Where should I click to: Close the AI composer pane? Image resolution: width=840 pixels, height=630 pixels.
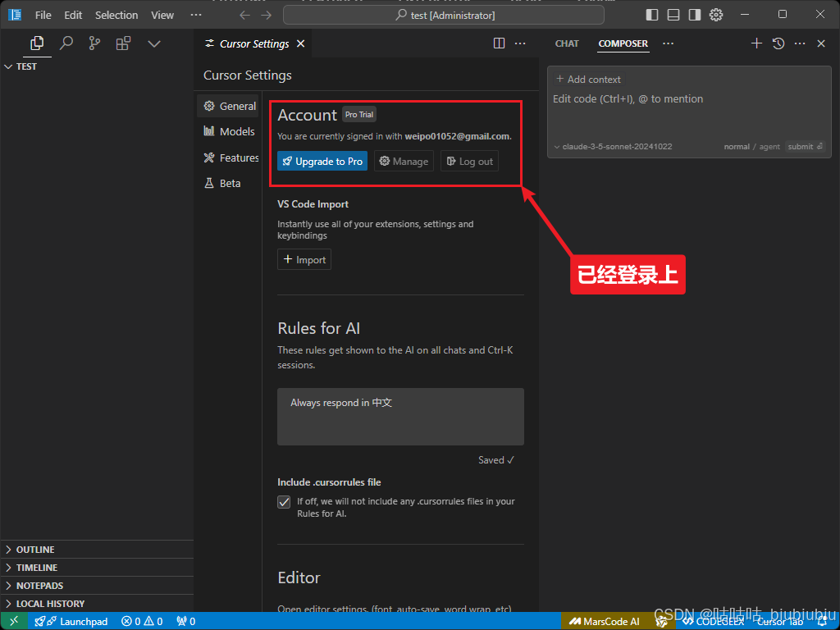[821, 43]
